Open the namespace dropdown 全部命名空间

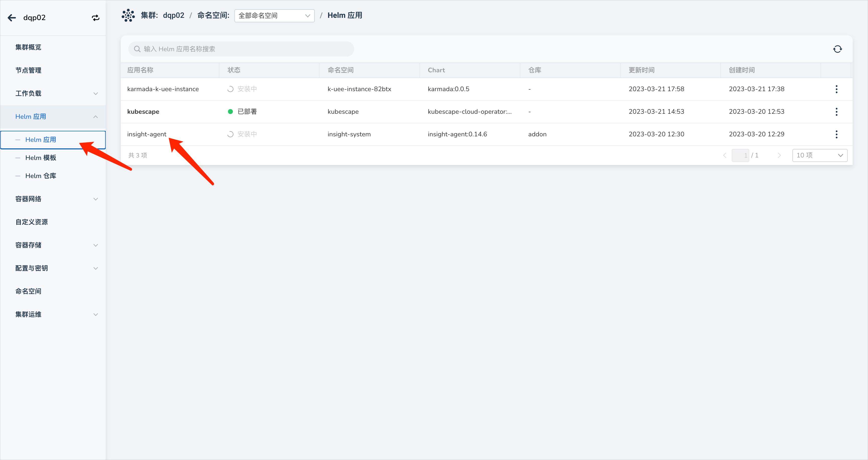pyautogui.click(x=274, y=16)
